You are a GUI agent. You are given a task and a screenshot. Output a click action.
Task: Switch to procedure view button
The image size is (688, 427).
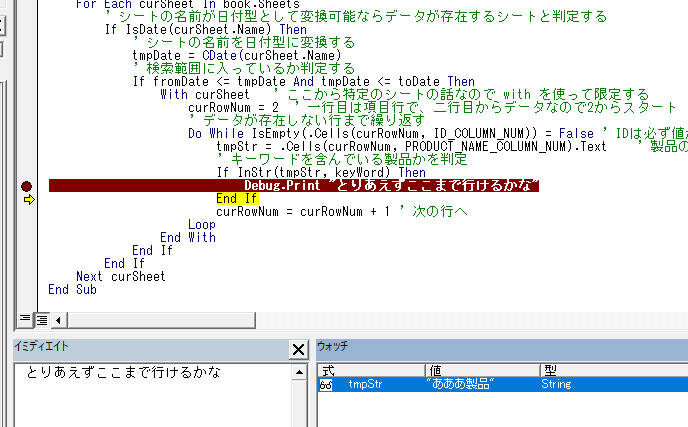(25, 319)
